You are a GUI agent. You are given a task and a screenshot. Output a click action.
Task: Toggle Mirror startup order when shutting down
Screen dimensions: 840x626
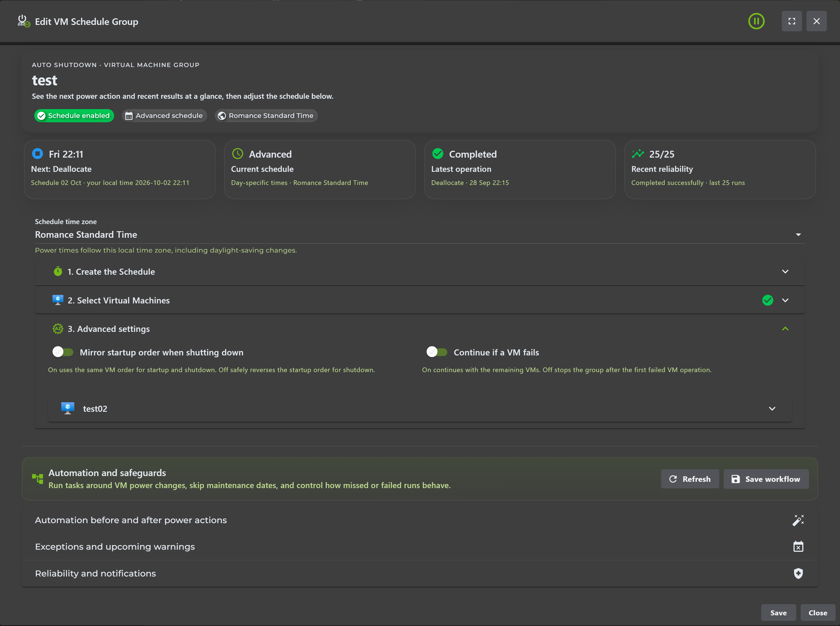[x=63, y=352]
